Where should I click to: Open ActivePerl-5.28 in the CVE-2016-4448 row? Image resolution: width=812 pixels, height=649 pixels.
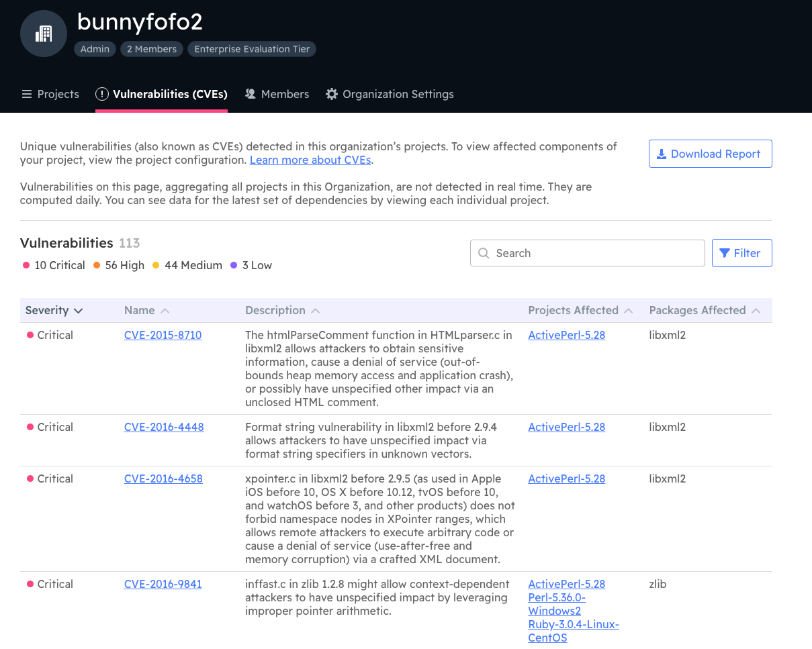pos(567,427)
